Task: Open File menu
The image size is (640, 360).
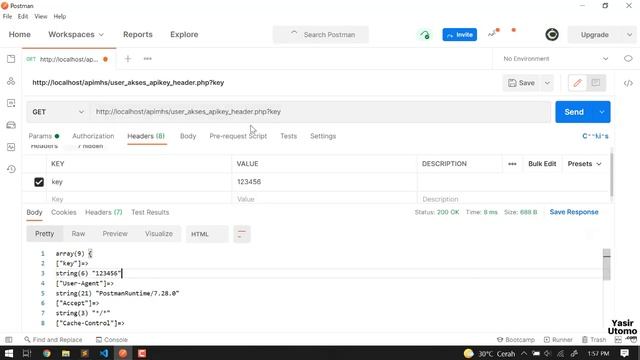Action: click(x=7, y=16)
